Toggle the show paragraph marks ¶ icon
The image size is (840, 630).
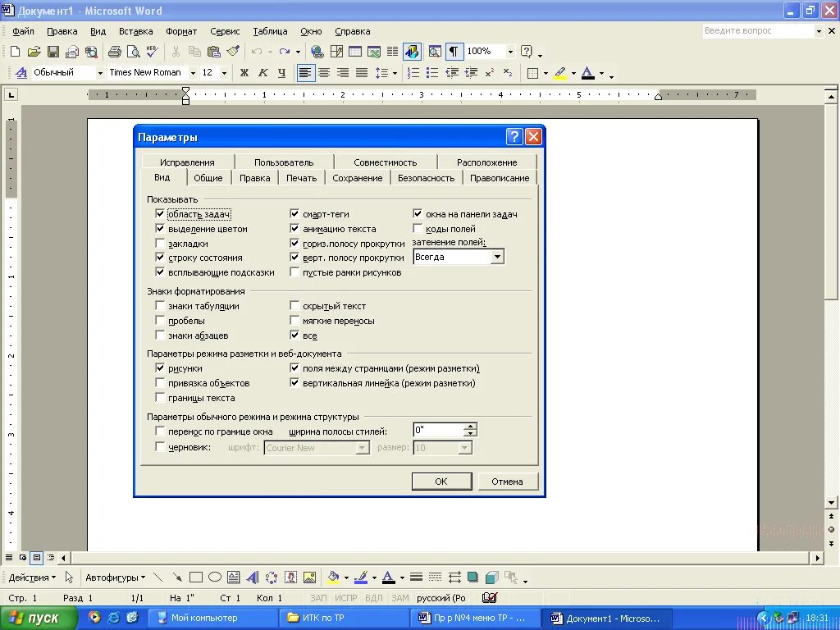453,52
